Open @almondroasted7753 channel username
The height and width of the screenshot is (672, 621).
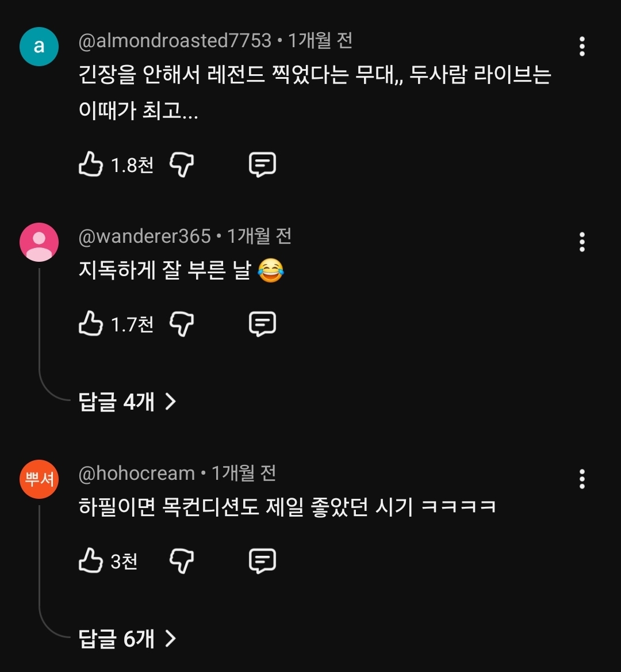tap(175, 41)
